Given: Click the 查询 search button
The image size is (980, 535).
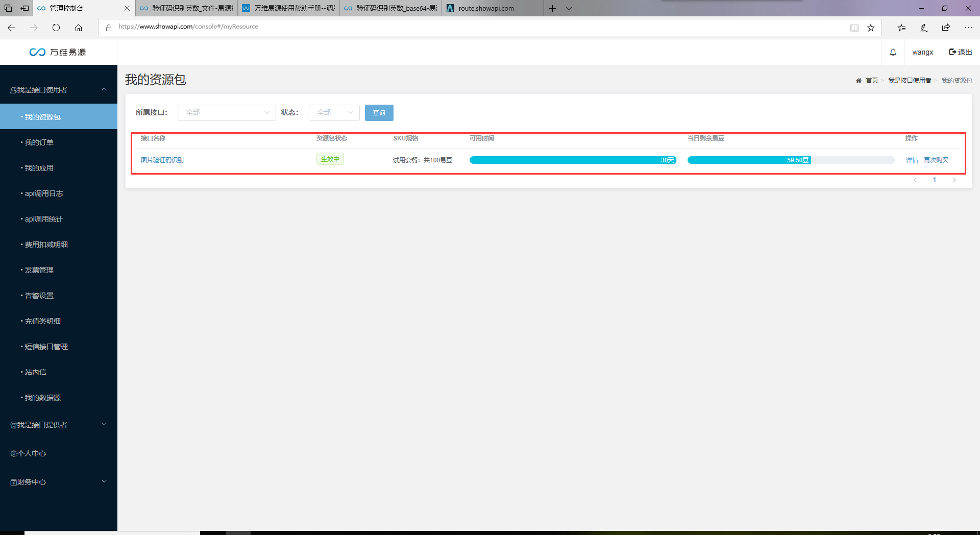Looking at the screenshot, I should 379,113.
